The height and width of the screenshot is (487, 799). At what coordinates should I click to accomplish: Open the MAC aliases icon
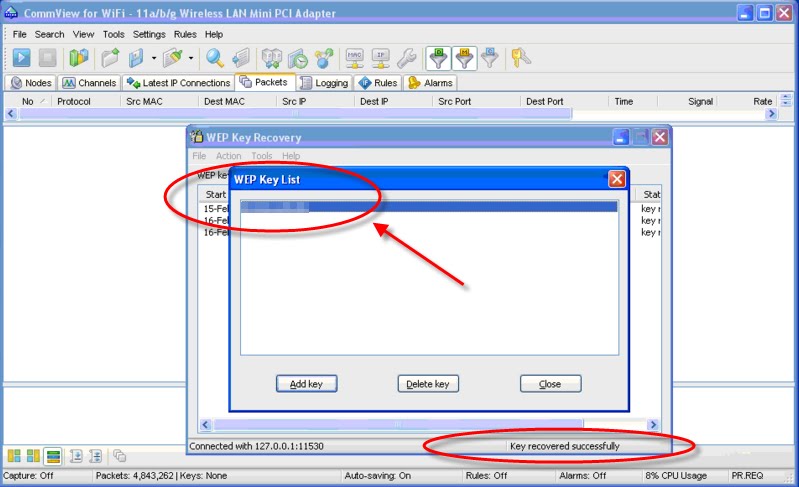click(x=354, y=58)
